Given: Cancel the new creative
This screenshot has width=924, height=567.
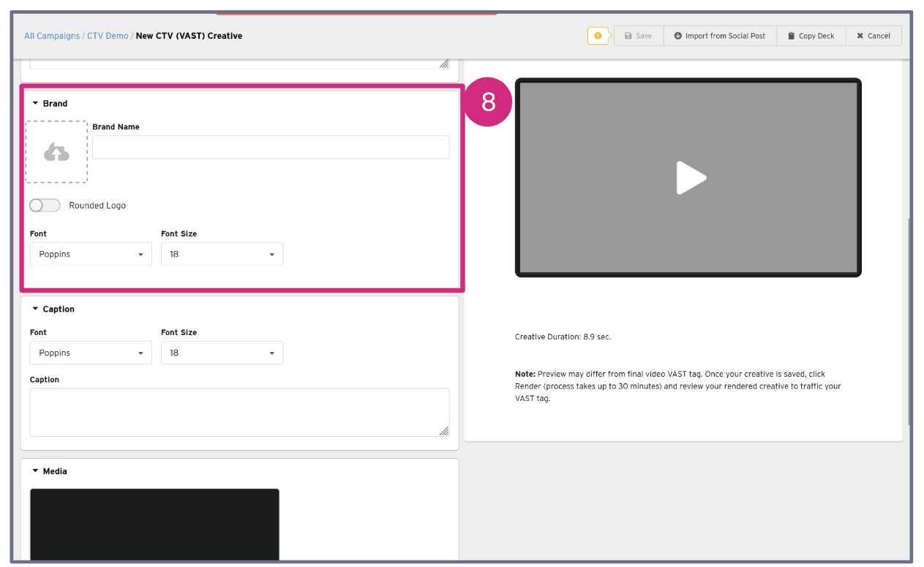Looking at the screenshot, I should pos(874,36).
